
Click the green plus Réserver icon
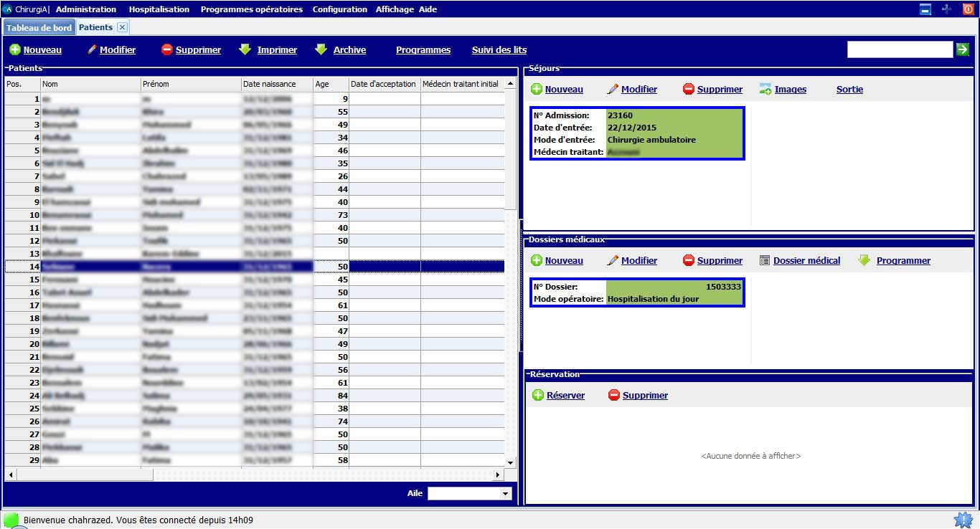pyautogui.click(x=538, y=396)
